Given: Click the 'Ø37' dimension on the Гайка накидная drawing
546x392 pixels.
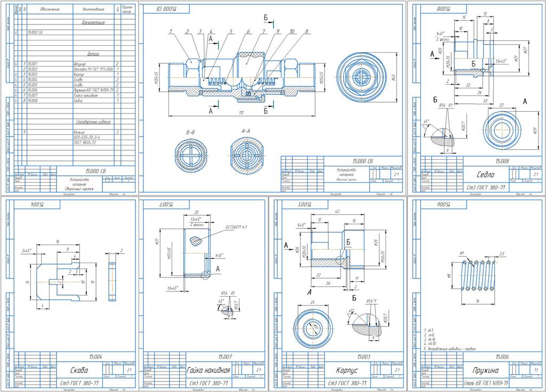Looking at the screenshot, I should pos(158,241).
